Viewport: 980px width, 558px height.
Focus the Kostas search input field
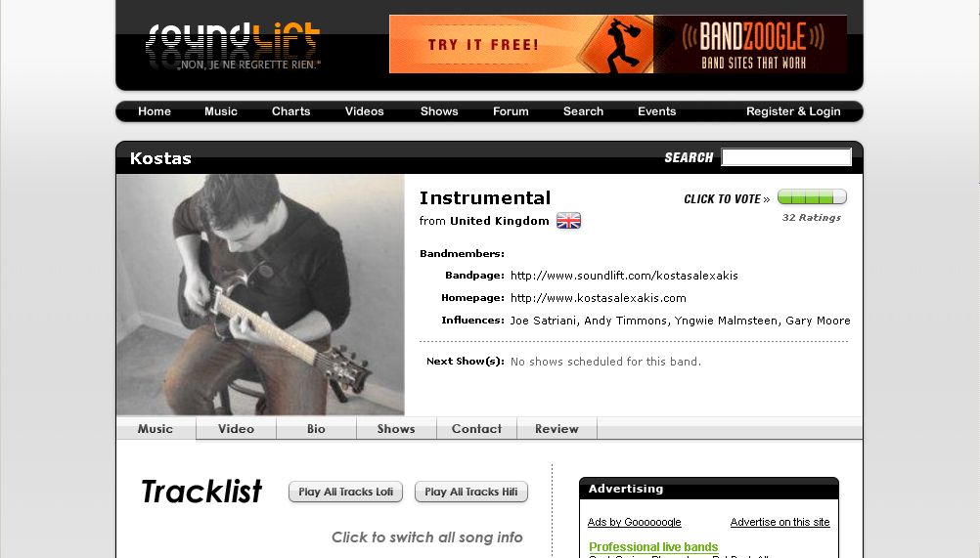click(786, 157)
